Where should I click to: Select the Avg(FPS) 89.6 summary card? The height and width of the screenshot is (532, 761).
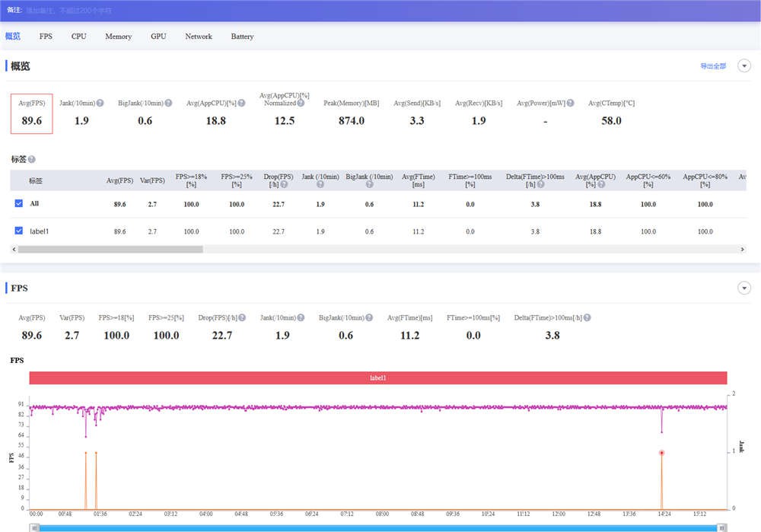pos(31,113)
